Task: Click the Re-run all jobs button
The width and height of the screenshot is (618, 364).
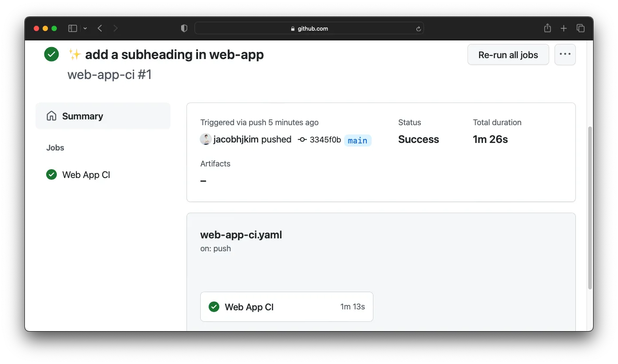Action: click(508, 54)
